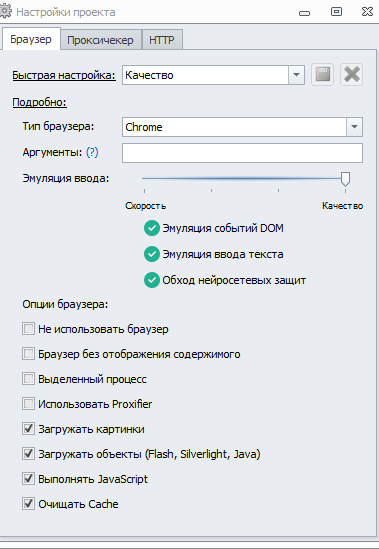Click the Подробно heading
The image size is (379, 549).
click(40, 102)
